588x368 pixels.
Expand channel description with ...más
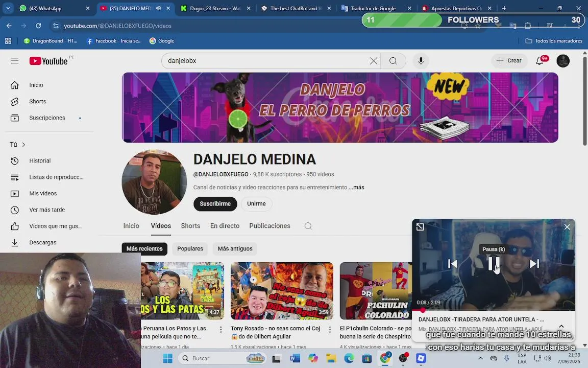click(x=356, y=188)
